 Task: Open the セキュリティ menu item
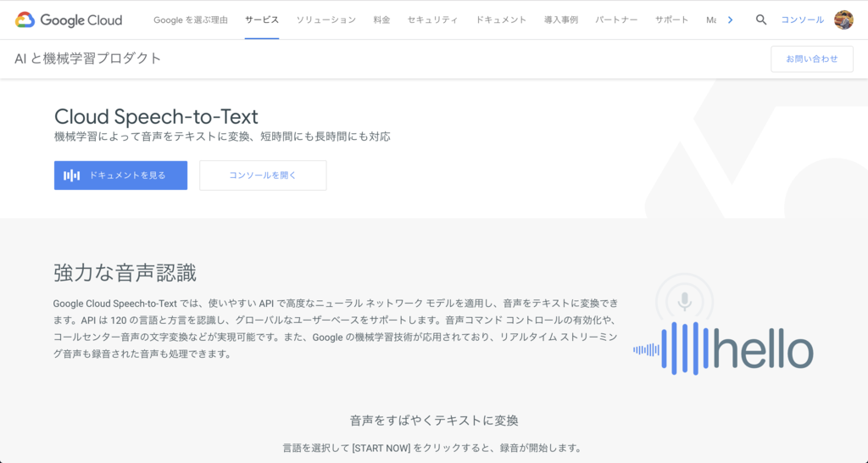pos(433,20)
